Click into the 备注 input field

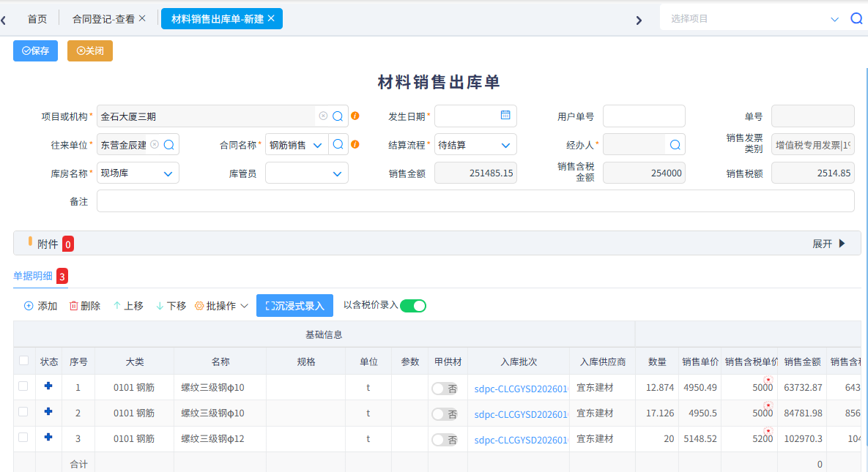point(475,201)
